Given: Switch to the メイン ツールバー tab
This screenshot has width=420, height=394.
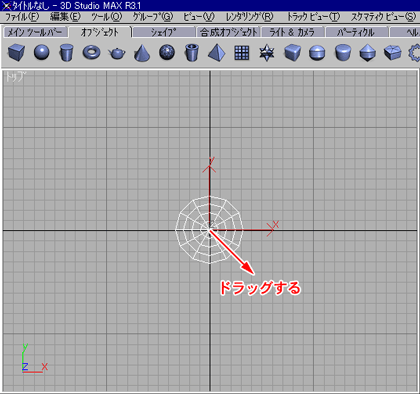Looking at the screenshot, I should [x=35, y=32].
